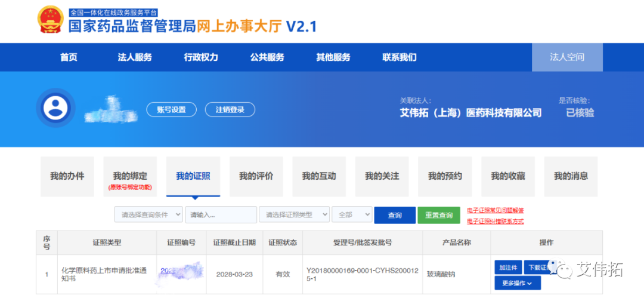Click the 注销登录 button
The width and height of the screenshot is (644, 298).
(x=230, y=109)
